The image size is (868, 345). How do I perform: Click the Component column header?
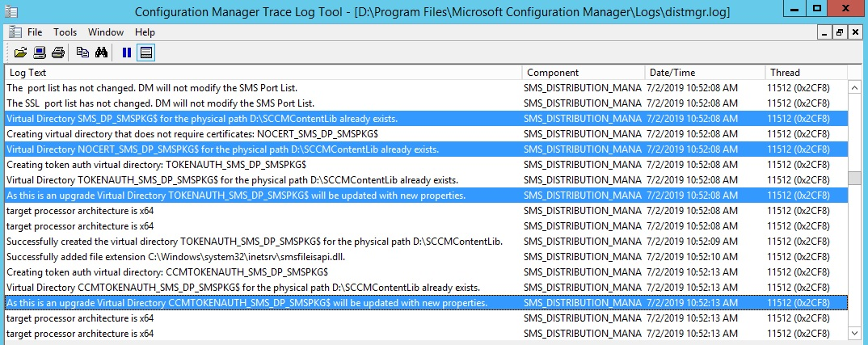pyautogui.click(x=584, y=73)
